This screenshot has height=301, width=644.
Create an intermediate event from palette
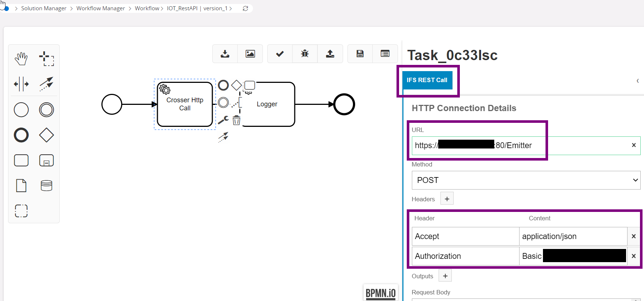(x=46, y=110)
